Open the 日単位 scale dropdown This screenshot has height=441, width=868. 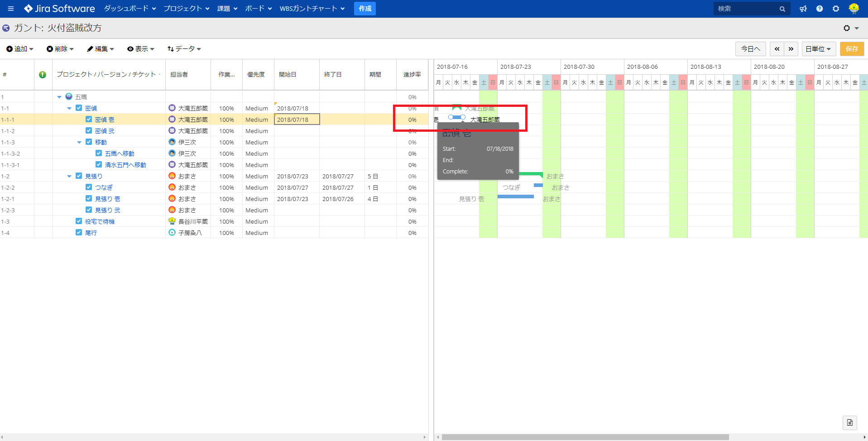[x=819, y=49]
